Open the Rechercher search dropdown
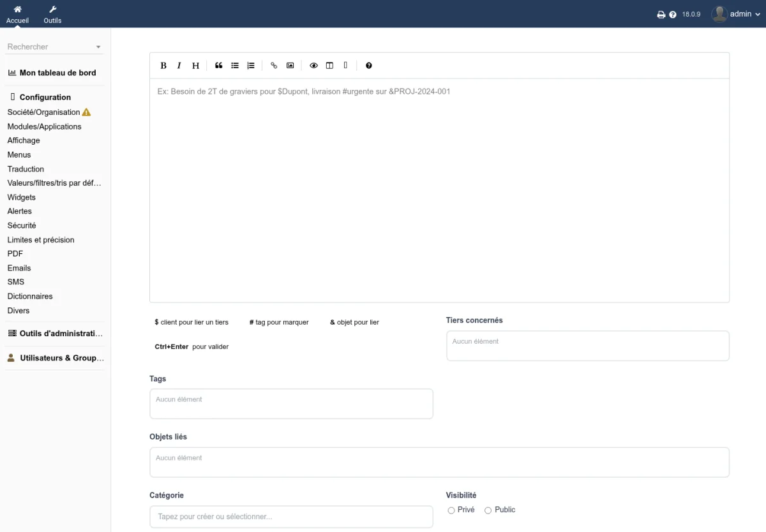This screenshot has height=532, width=766. tap(54, 47)
